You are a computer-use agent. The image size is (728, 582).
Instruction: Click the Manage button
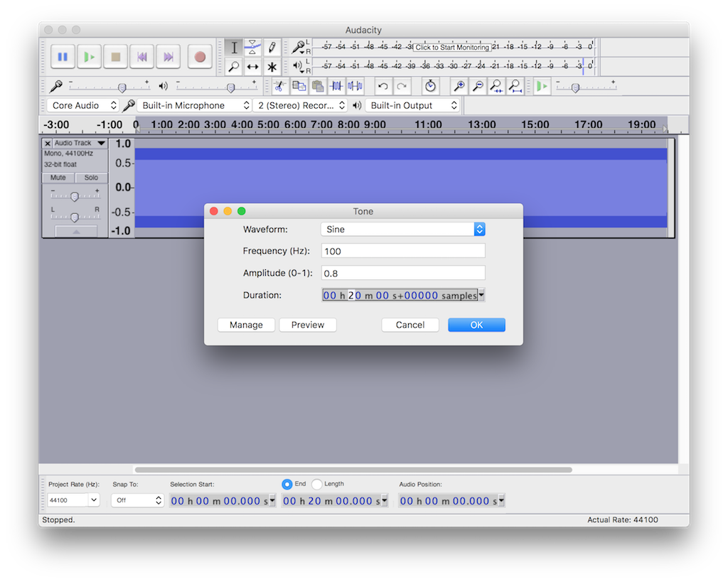tap(246, 325)
